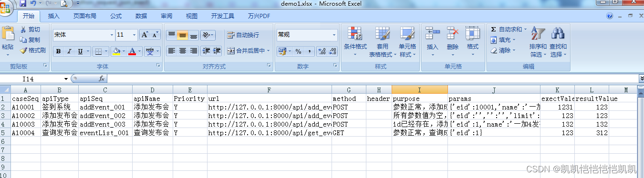Switch to the Review (审阅) tab
Image resolution: width=644 pixels, height=178 pixels.
(166, 16)
